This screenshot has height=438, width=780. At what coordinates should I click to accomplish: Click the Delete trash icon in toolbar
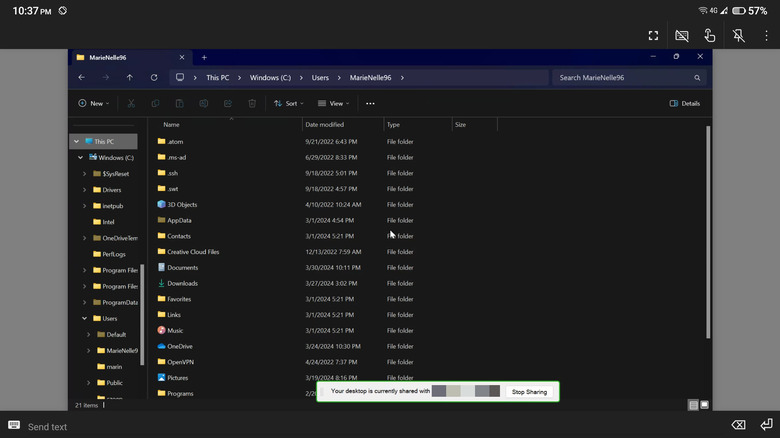252,103
